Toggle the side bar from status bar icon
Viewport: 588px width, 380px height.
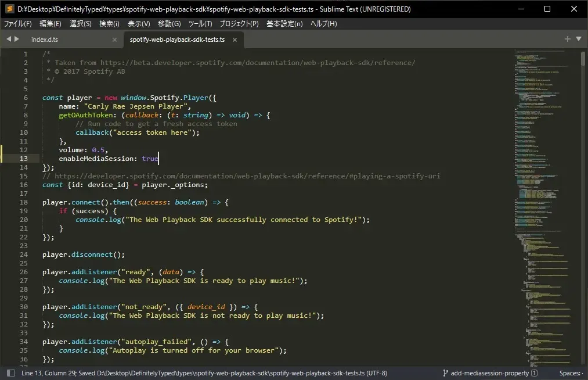[x=11, y=373]
